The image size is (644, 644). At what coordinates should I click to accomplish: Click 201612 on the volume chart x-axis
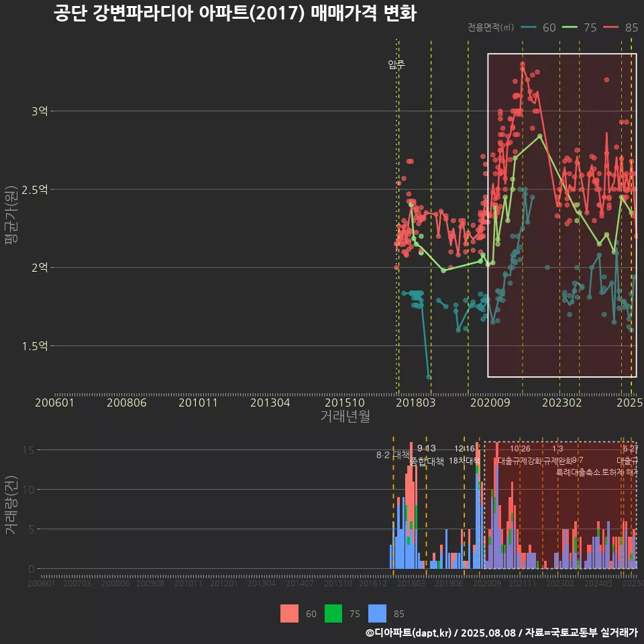click(x=374, y=584)
